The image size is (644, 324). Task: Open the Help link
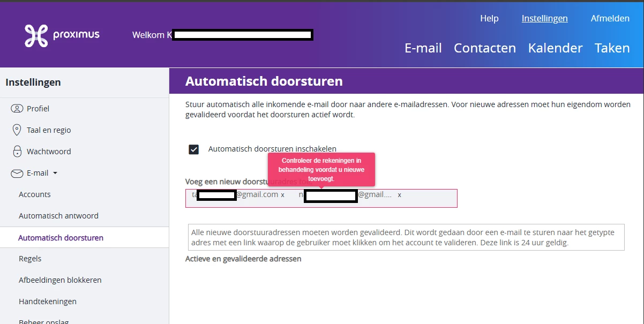[x=489, y=19]
